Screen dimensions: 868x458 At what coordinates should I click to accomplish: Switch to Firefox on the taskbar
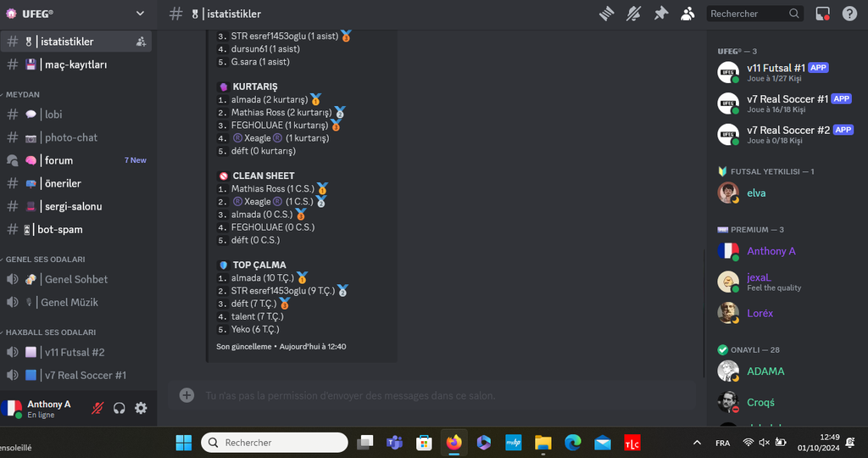point(454,443)
